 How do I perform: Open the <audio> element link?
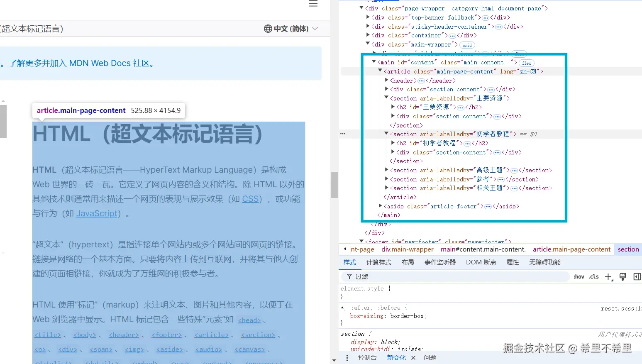209,349
